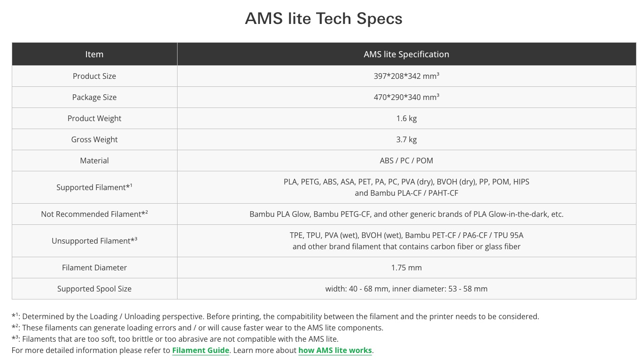Screen dimensions: 644x360
Task: Click the spool width and inner diameter value
Action: click(406, 289)
